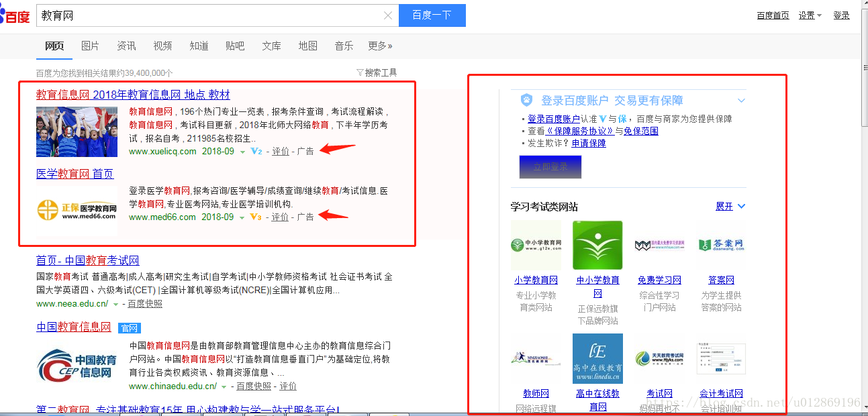Image resolution: width=868 pixels, height=416 pixels.
Task: Open 中小学教育网 link under green icon
Action: (597, 287)
